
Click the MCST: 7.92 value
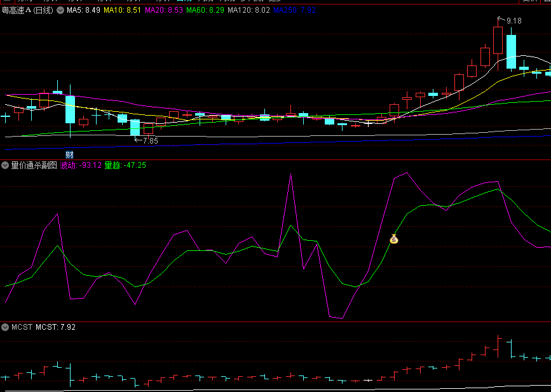click(55, 327)
